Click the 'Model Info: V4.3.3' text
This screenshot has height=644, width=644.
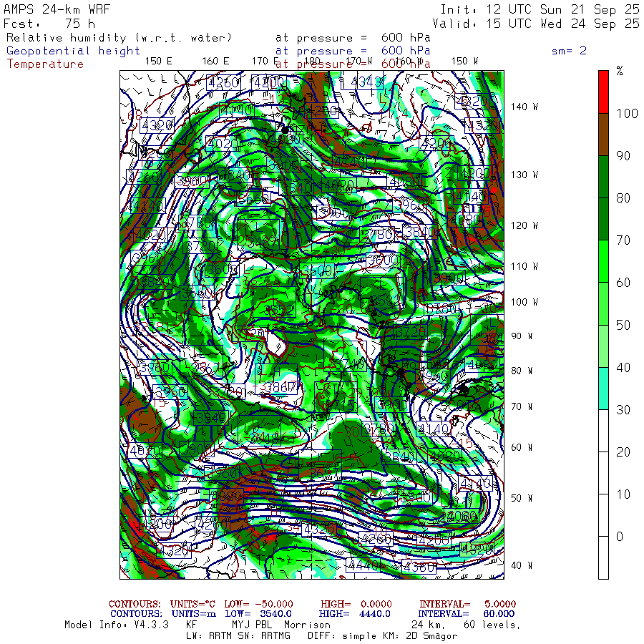coord(117,625)
